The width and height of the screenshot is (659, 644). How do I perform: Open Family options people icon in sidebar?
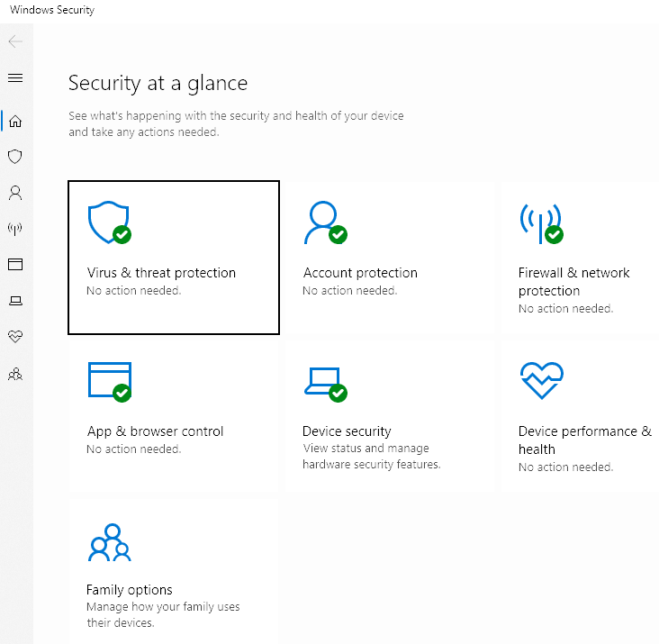coord(15,374)
